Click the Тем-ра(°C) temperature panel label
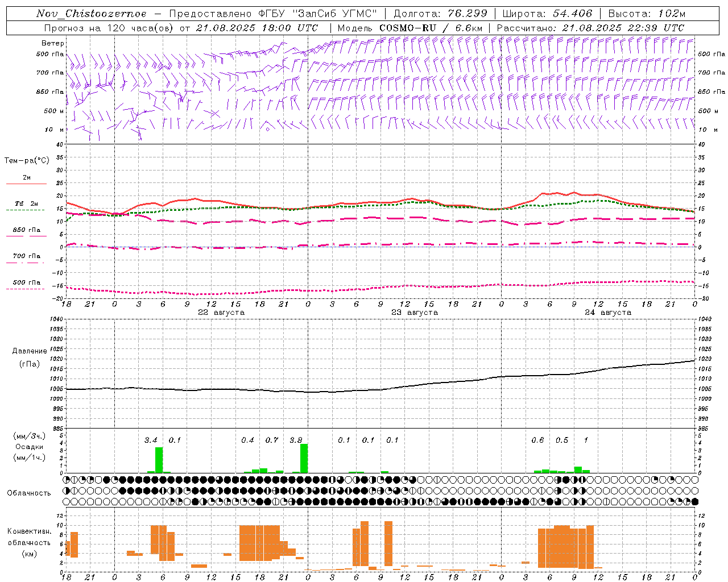 pos(27,161)
